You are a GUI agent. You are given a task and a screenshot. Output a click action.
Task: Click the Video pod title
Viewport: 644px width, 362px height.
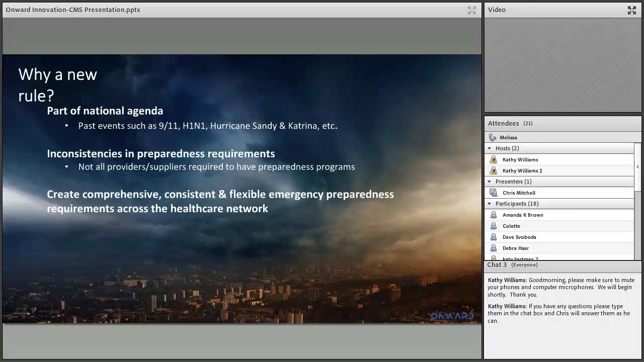pos(497,10)
